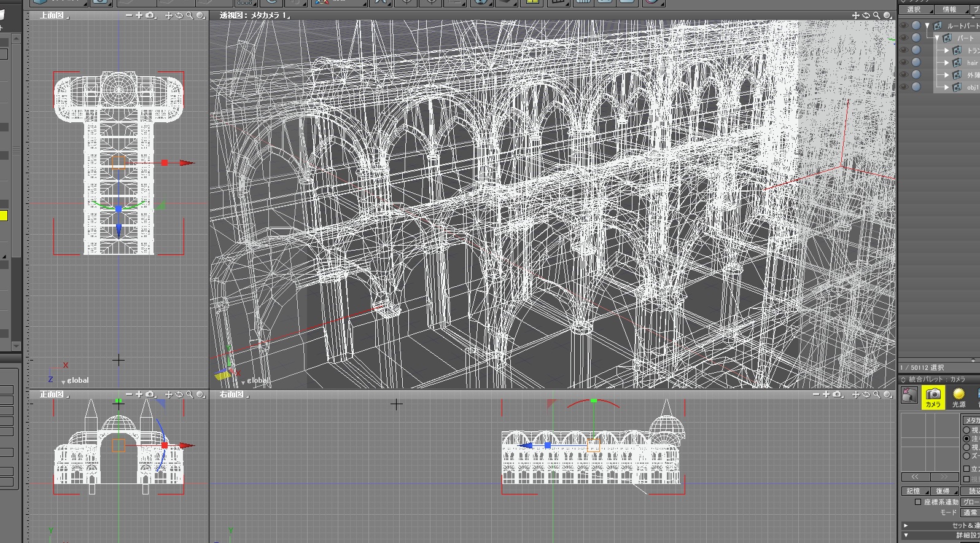Click the yellow color swatch on left toolbar

pyautogui.click(x=3, y=216)
